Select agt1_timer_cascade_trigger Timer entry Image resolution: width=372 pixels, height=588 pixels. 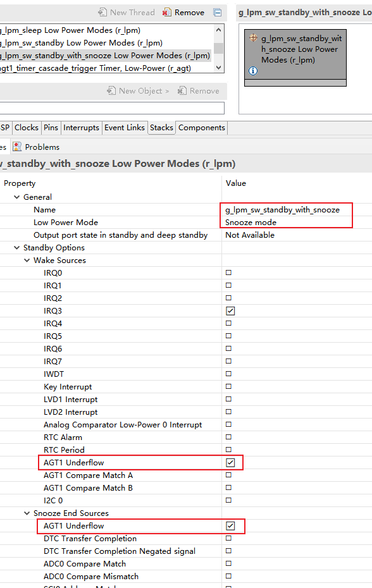[96, 68]
